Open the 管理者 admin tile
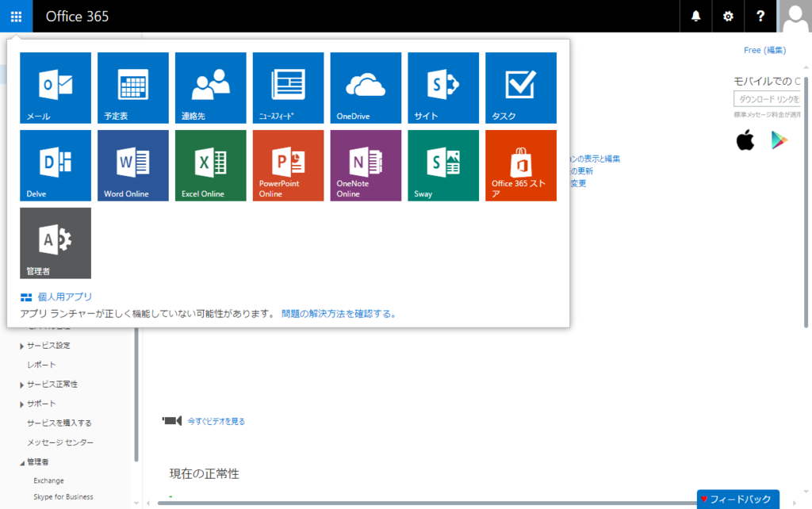Screen dimensions: 812x509 pyautogui.click(x=56, y=243)
